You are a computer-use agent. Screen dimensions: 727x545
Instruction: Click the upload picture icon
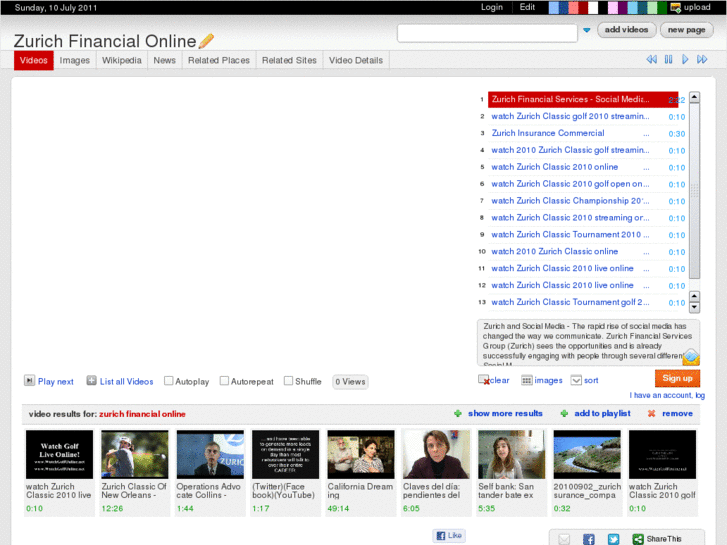click(676, 7)
